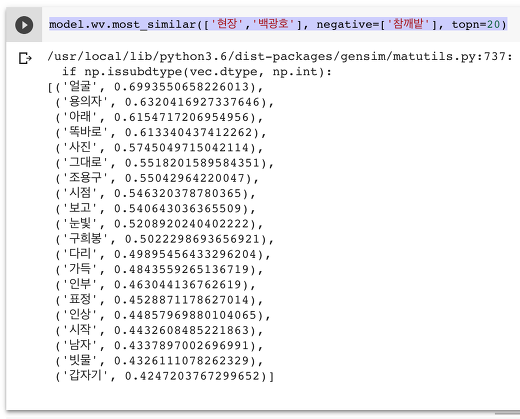Click the '조용구' result row

[157, 178]
